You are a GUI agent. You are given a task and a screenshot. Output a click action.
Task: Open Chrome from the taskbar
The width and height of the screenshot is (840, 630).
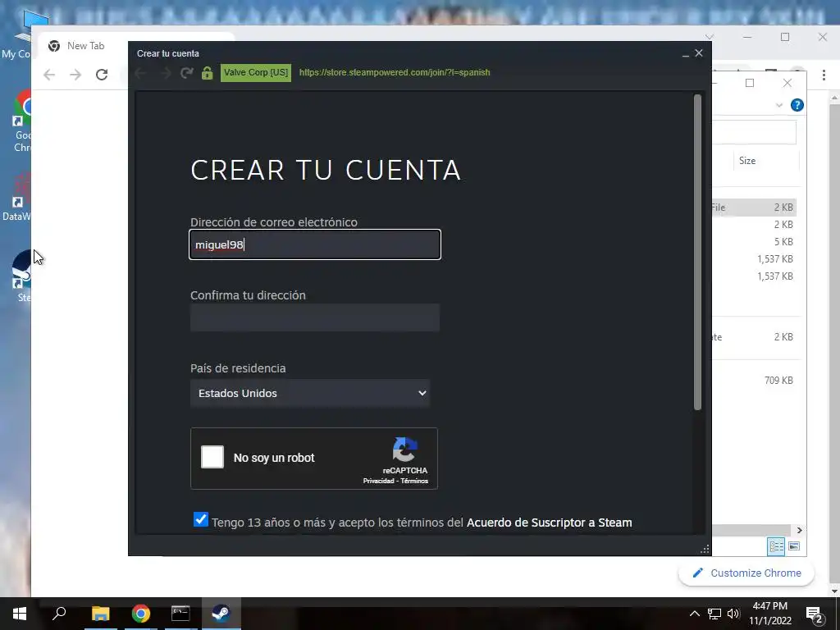coord(141,614)
